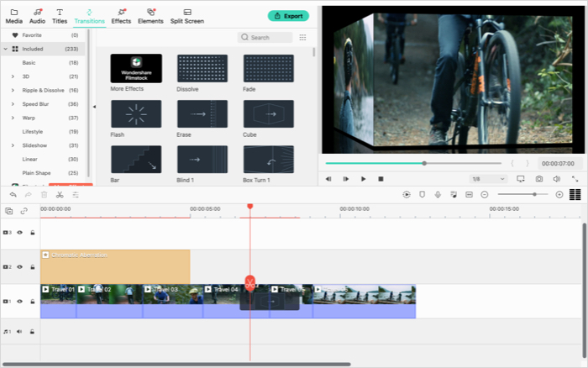Select the Chromatic Aberration effect clip

point(115,266)
